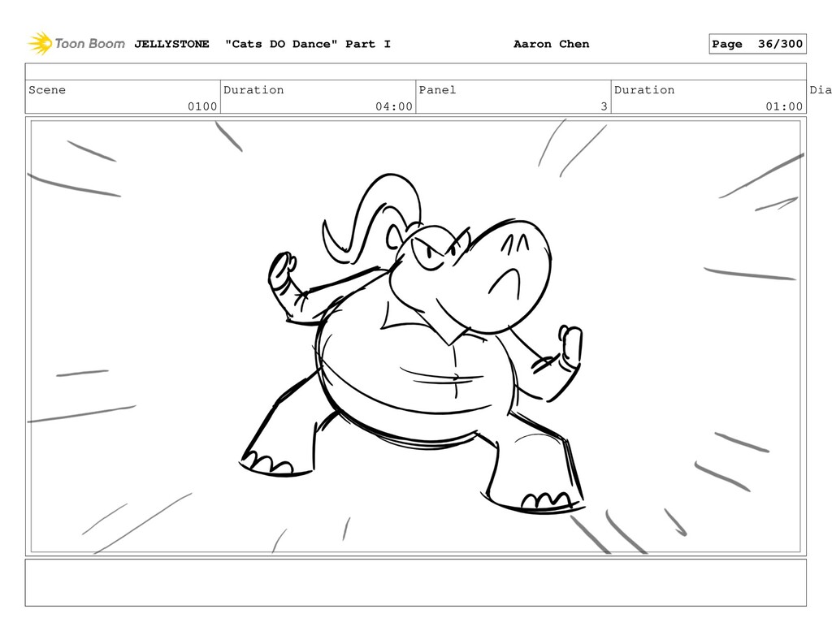
Task: Click the Duration label beside the Scene cell
Action: click(253, 89)
